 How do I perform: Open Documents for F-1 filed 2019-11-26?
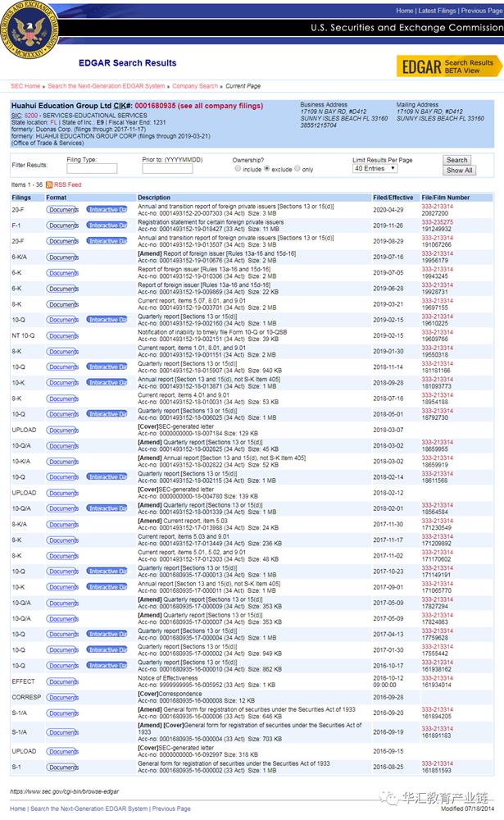63,225
